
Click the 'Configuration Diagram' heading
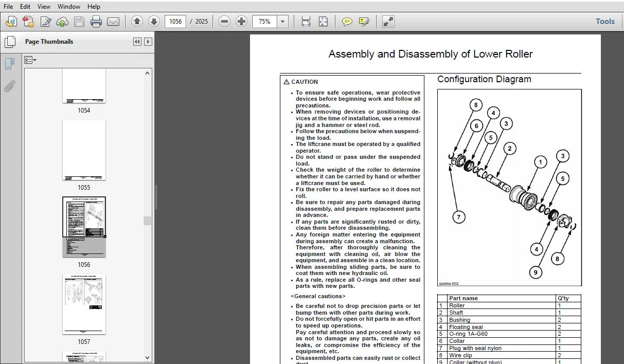484,79
